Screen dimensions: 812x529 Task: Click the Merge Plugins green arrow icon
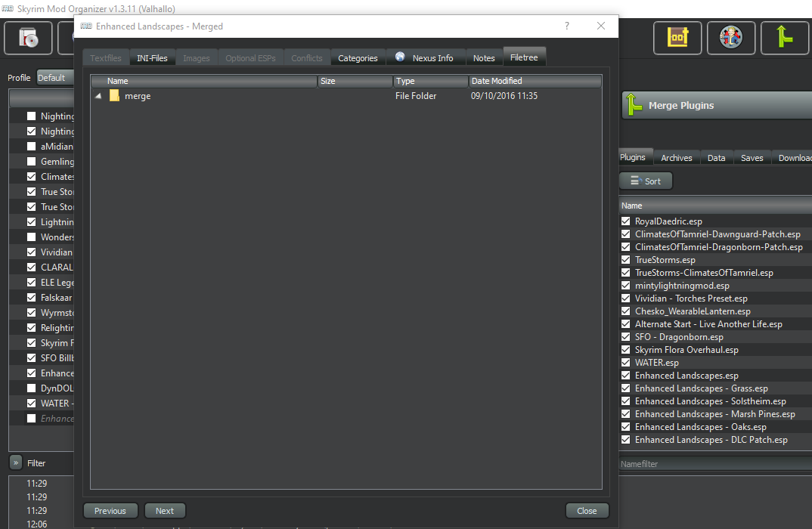click(634, 105)
